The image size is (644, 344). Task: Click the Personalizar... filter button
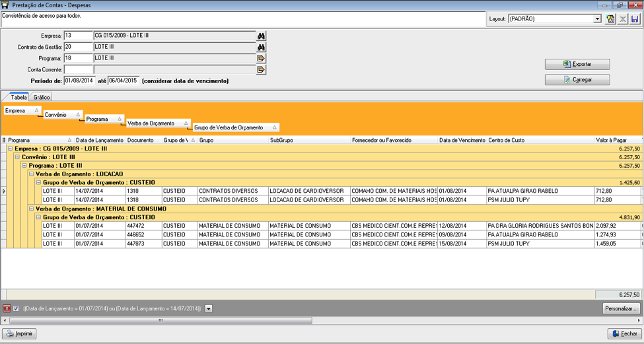coord(622,308)
